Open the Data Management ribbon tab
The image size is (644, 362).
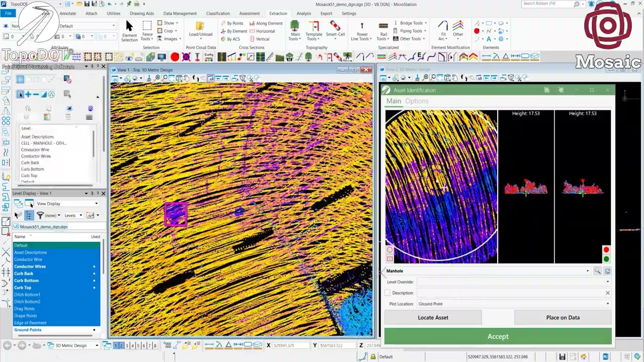(x=180, y=14)
